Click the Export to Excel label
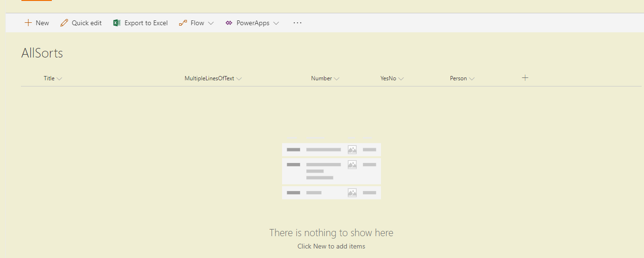Image resolution: width=644 pixels, height=258 pixels. pyautogui.click(x=146, y=23)
